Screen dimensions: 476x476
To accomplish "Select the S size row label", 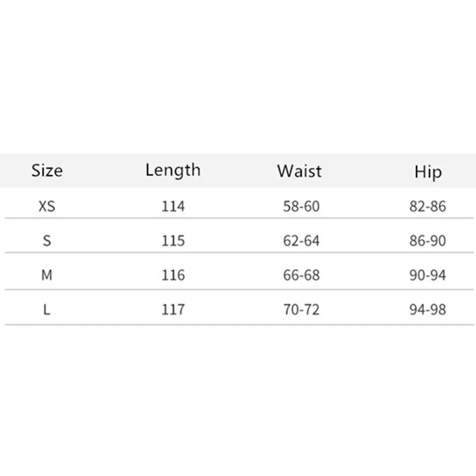I will click(x=47, y=241).
